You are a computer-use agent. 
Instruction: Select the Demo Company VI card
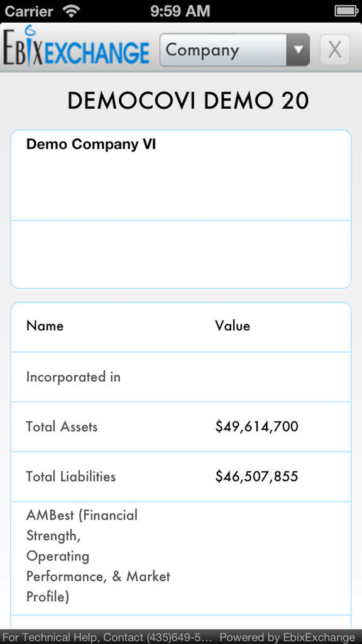(x=181, y=175)
